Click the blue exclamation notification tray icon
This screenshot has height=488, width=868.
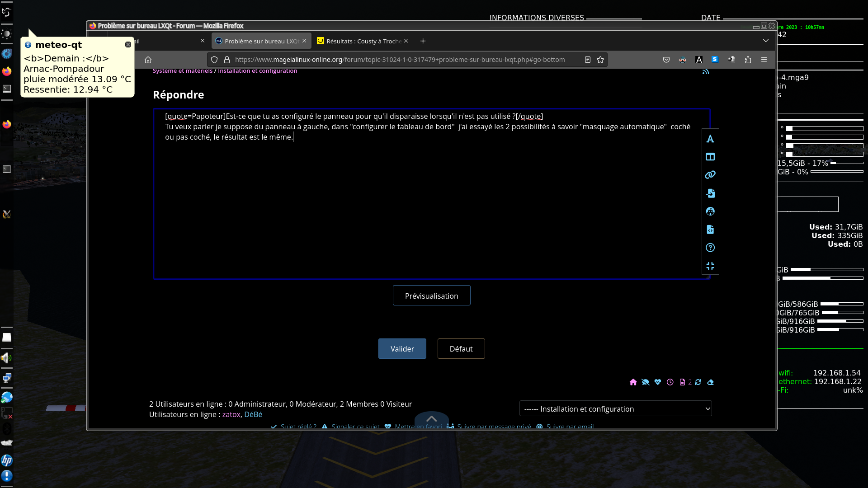[6, 476]
